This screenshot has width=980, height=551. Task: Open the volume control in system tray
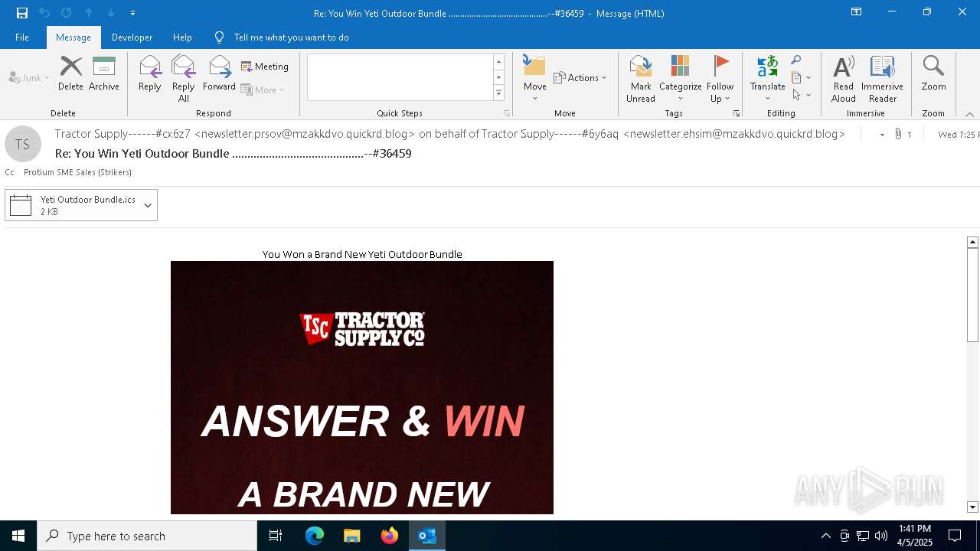click(881, 536)
